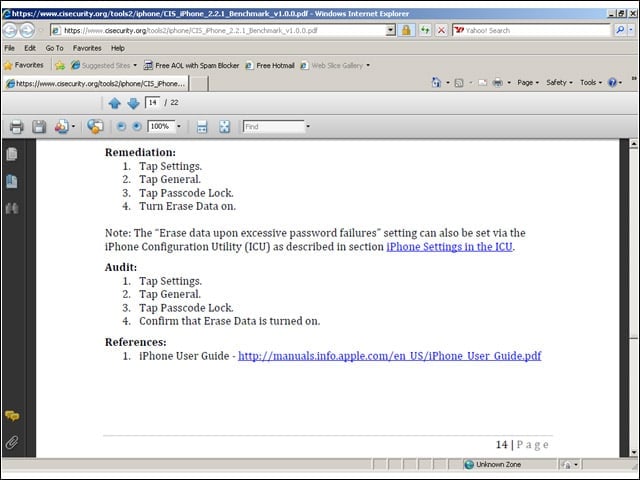
Task: Open the Web Slice Gallery link
Action: [332, 65]
